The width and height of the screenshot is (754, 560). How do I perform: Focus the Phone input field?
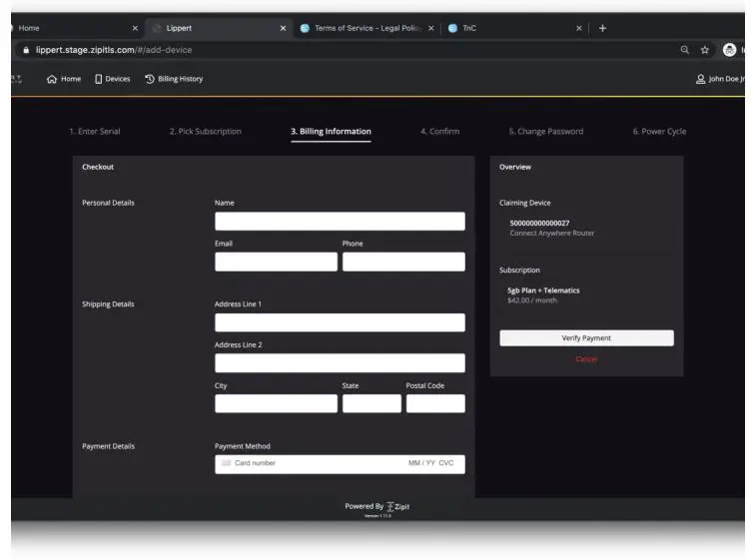403,262
